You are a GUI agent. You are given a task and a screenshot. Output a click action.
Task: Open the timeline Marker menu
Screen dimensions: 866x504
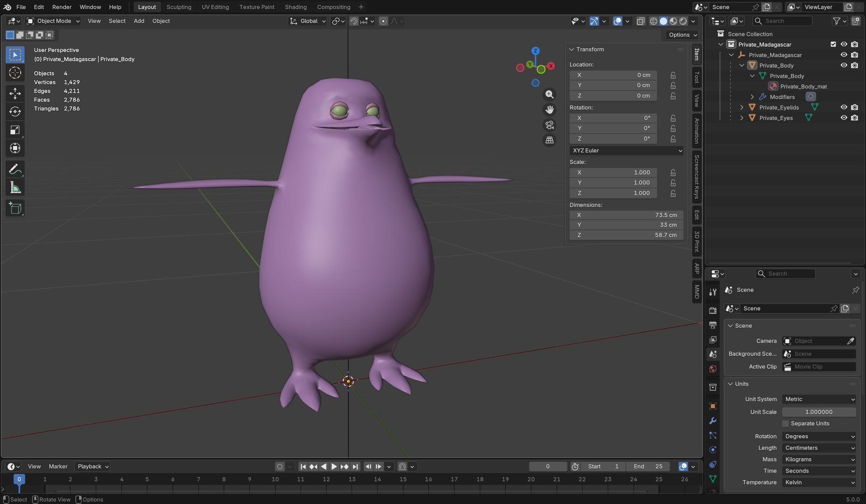(58, 467)
